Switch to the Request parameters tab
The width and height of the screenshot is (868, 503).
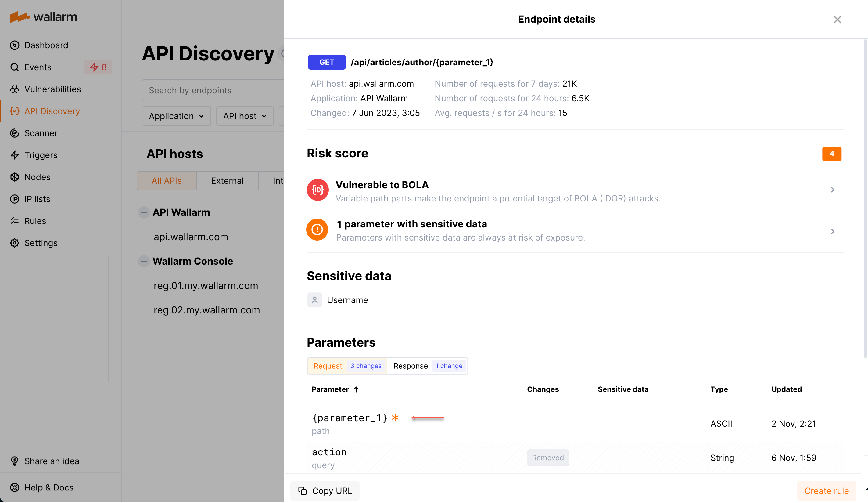coord(347,366)
